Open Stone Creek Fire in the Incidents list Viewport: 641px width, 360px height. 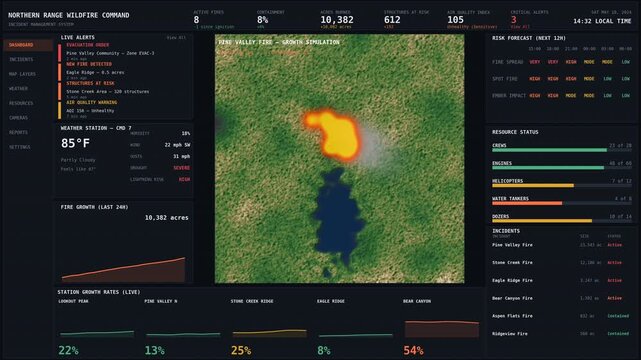pyautogui.click(x=512, y=263)
